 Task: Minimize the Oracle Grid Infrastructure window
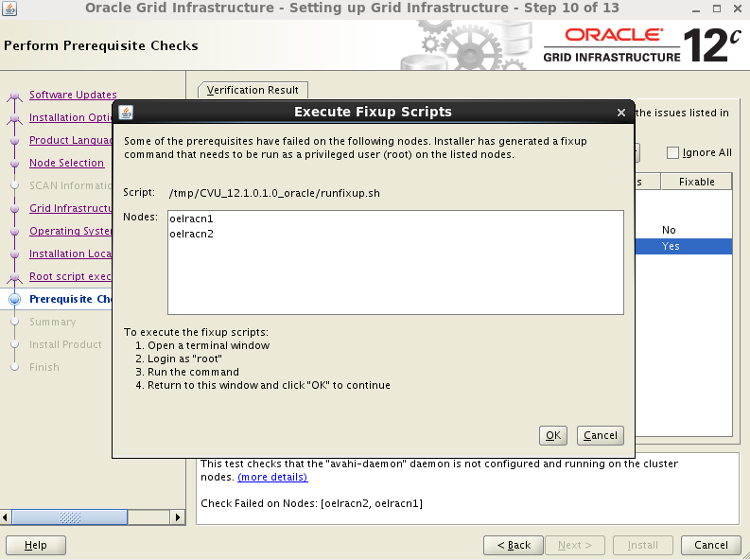(x=696, y=9)
